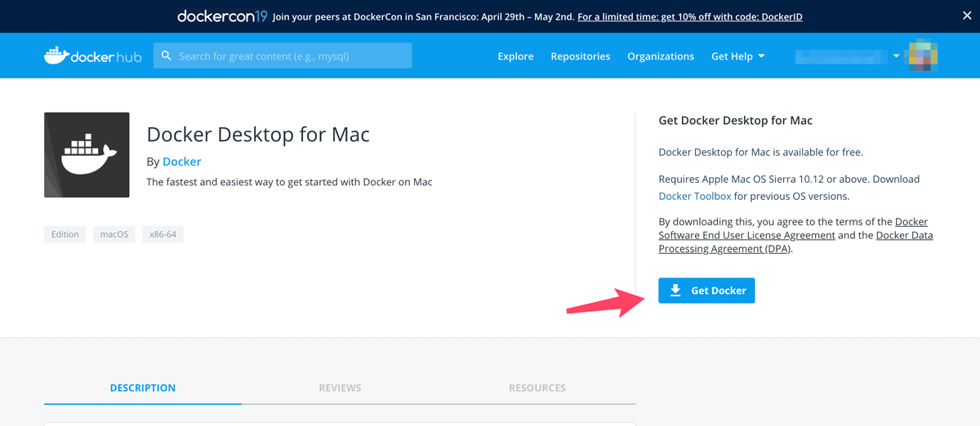The width and height of the screenshot is (980, 426).
Task: Click the fastest and easiest way tagline
Action: point(289,182)
